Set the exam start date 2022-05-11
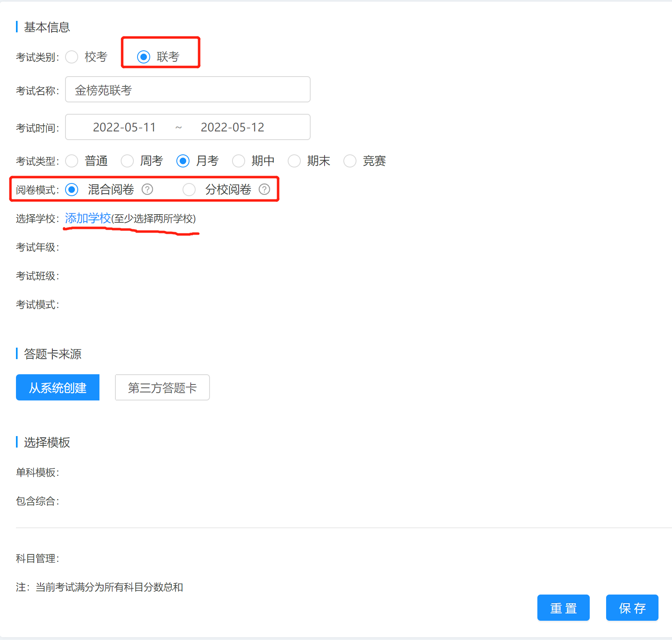 (x=124, y=127)
